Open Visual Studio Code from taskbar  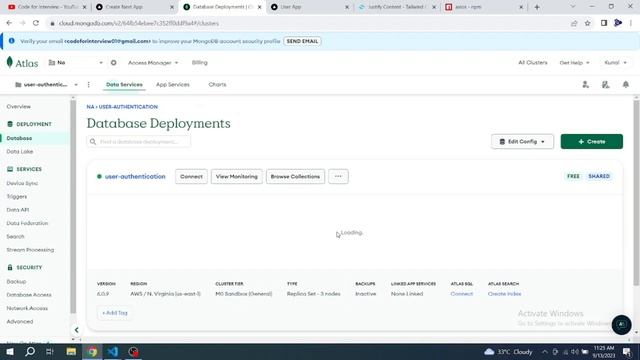[x=113, y=351]
